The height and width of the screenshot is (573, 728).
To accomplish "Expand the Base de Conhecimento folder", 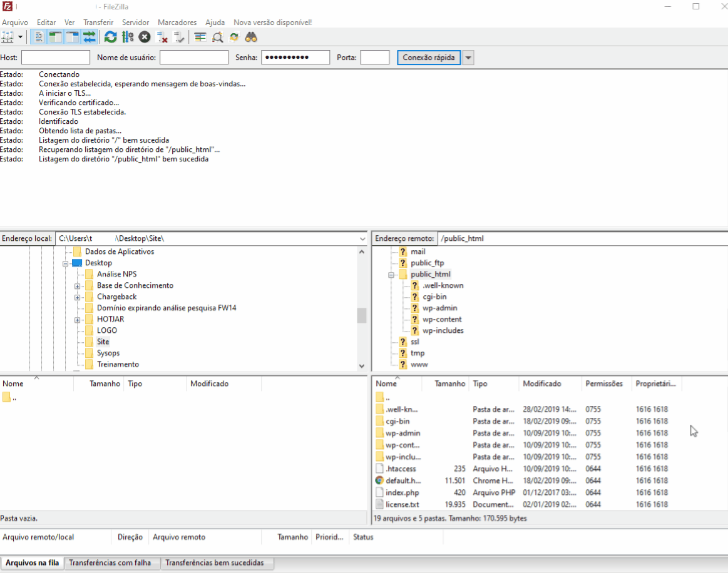I will pyautogui.click(x=78, y=286).
